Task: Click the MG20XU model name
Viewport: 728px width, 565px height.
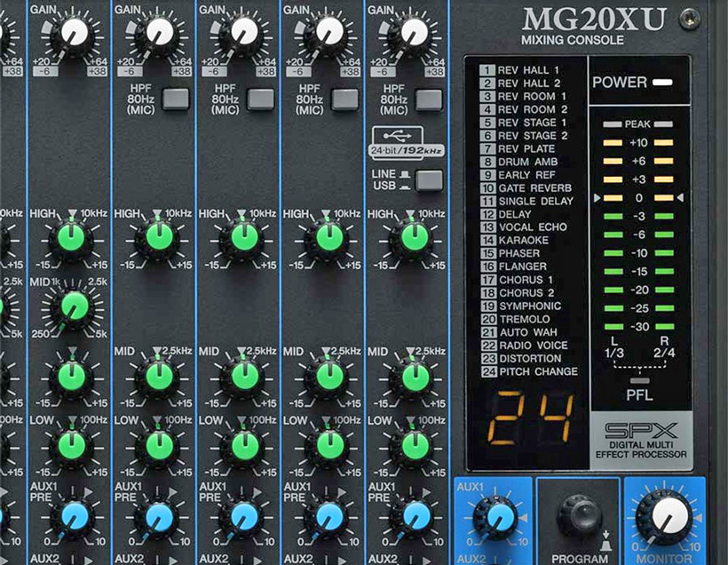Action: pos(594,19)
